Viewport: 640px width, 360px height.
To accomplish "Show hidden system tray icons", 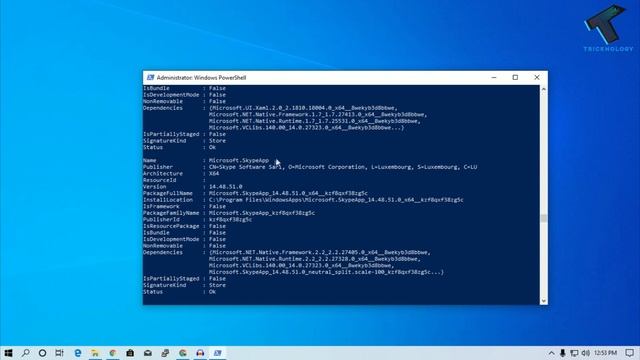I will (x=551, y=353).
